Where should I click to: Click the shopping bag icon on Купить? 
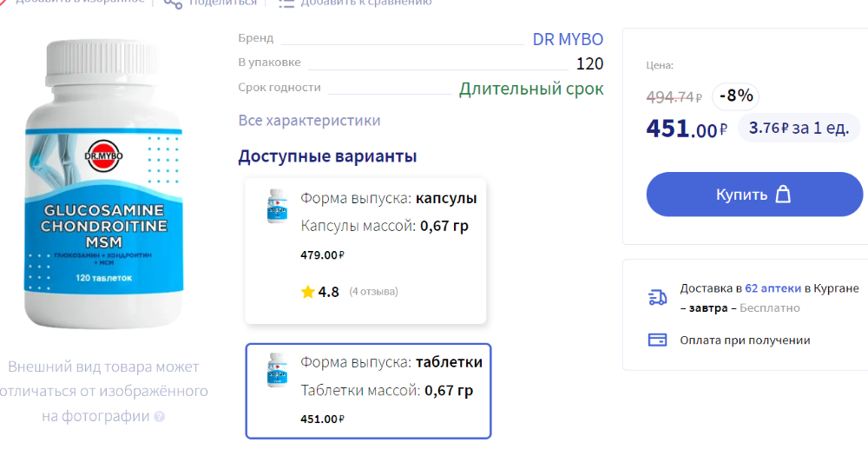pos(783,194)
